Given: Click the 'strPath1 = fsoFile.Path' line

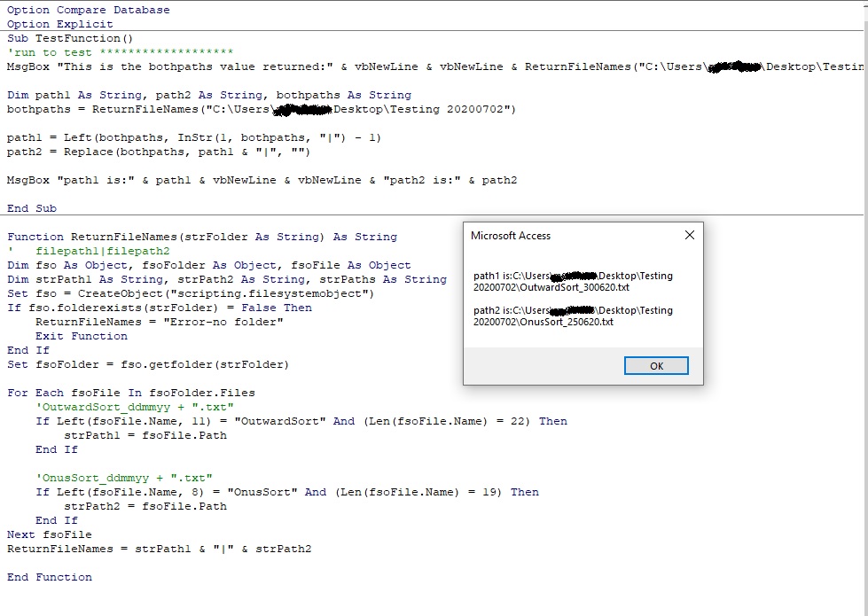Looking at the screenshot, I should coord(145,435).
